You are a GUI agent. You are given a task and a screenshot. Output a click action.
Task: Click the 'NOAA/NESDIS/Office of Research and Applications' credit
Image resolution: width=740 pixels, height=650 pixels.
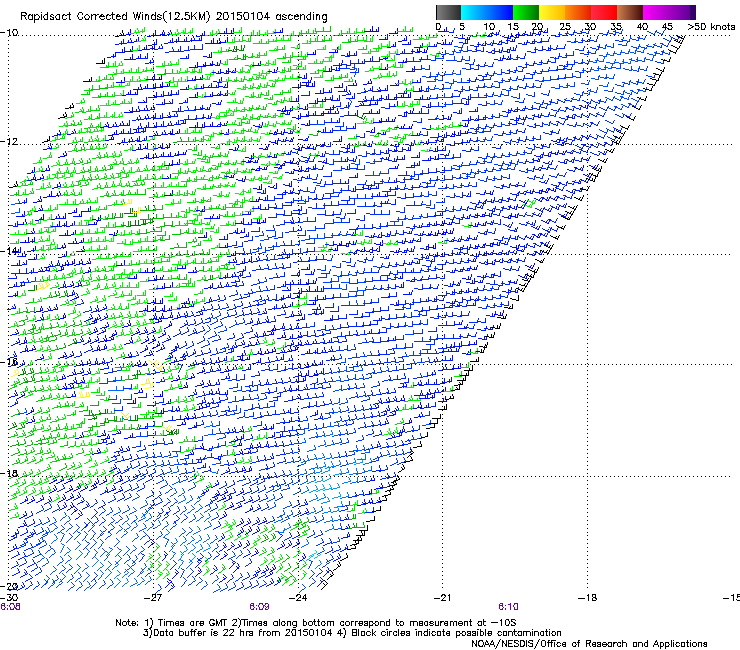(589, 644)
